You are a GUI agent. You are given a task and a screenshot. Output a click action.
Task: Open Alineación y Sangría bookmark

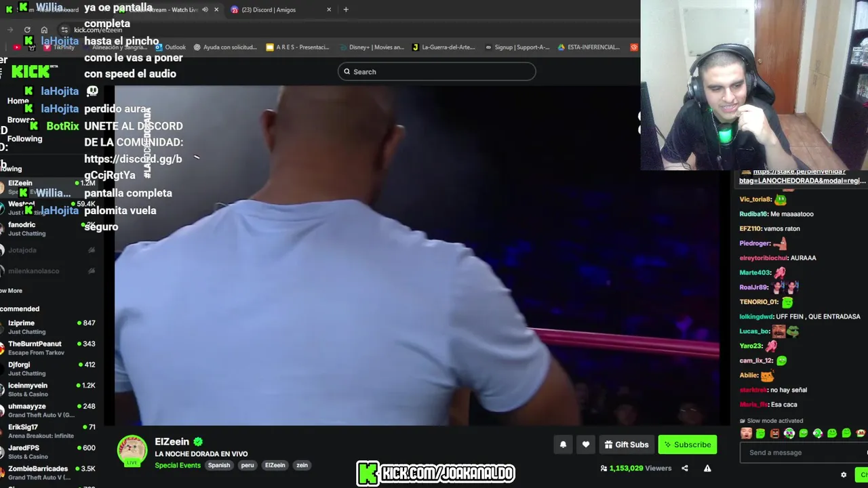(x=114, y=47)
